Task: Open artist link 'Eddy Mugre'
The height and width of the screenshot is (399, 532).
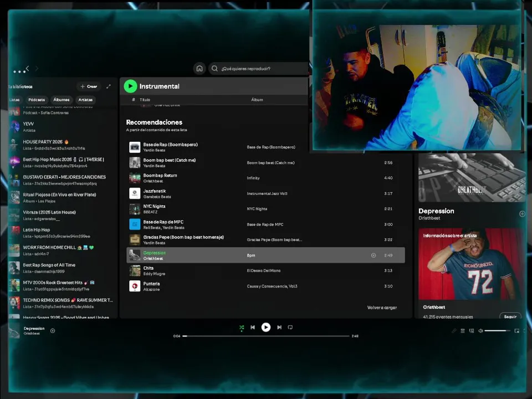Action: 154,274
